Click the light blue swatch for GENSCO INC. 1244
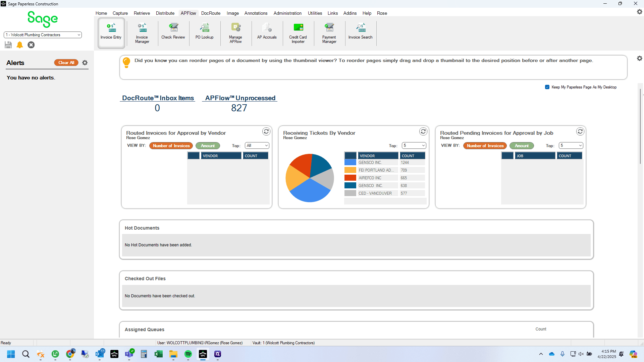This screenshot has width=644, height=362. 350,163
